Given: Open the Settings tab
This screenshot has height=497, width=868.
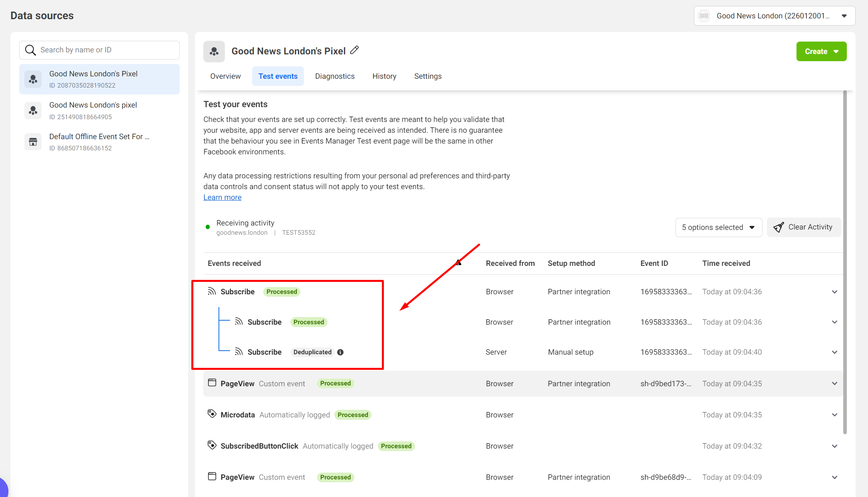Looking at the screenshot, I should 428,76.
